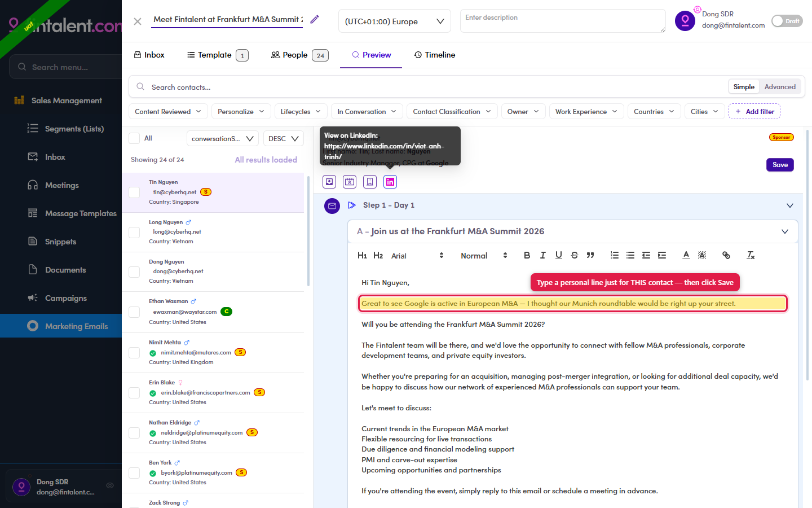Switch to the Template tab
The width and height of the screenshot is (812, 508).
[x=218, y=55]
